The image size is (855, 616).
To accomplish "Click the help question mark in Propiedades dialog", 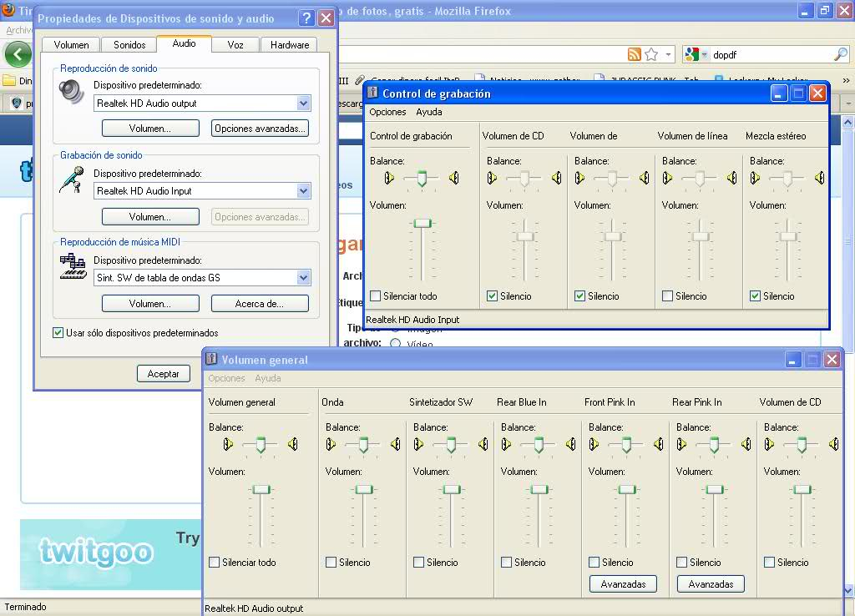I will pos(306,18).
